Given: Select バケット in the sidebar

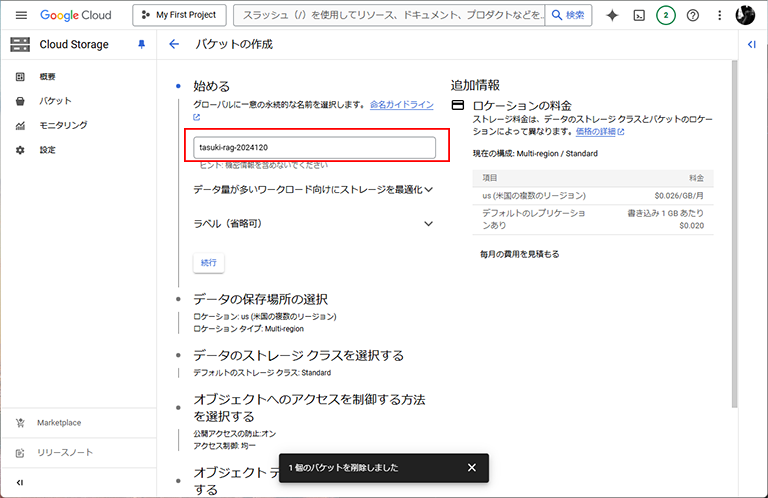Looking at the screenshot, I should pyautogui.click(x=55, y=101).
